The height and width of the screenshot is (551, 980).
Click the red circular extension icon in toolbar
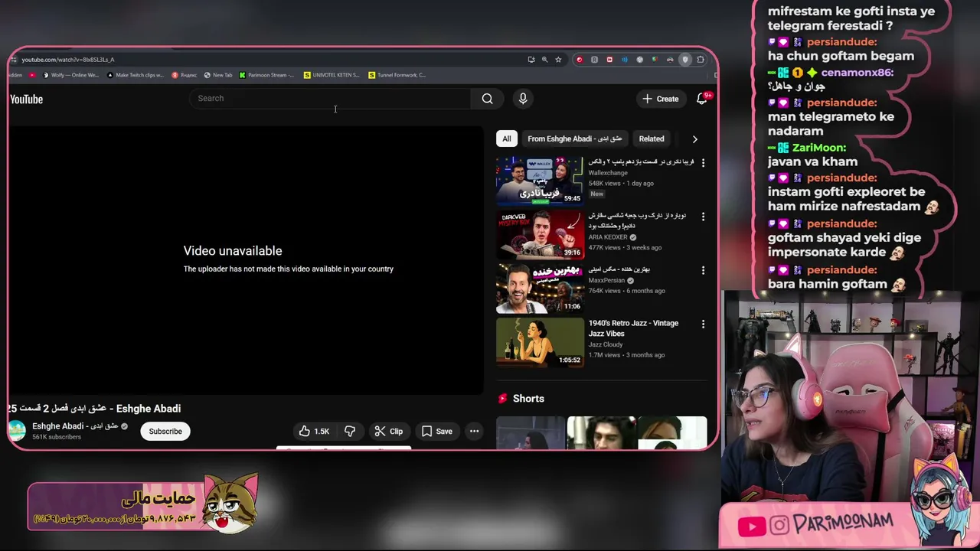[580, 60]
